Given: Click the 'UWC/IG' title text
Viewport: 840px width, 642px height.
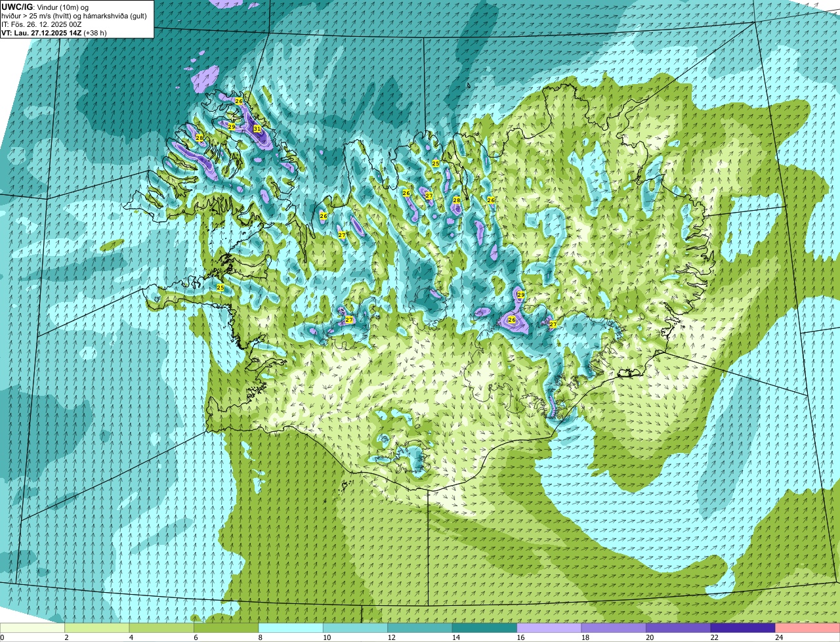Looking at the screenshot, I should pos(16,7).
